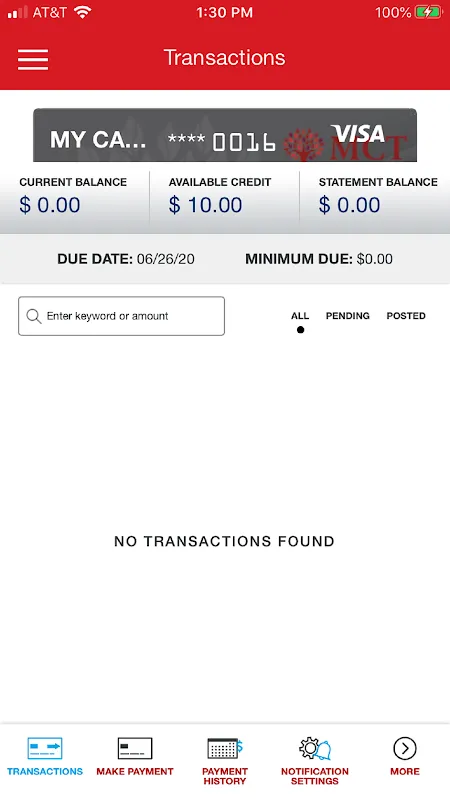Viewport: 450px width, 800px height.
Task: Tap the More arrow icon
Action: click(405, 748)
